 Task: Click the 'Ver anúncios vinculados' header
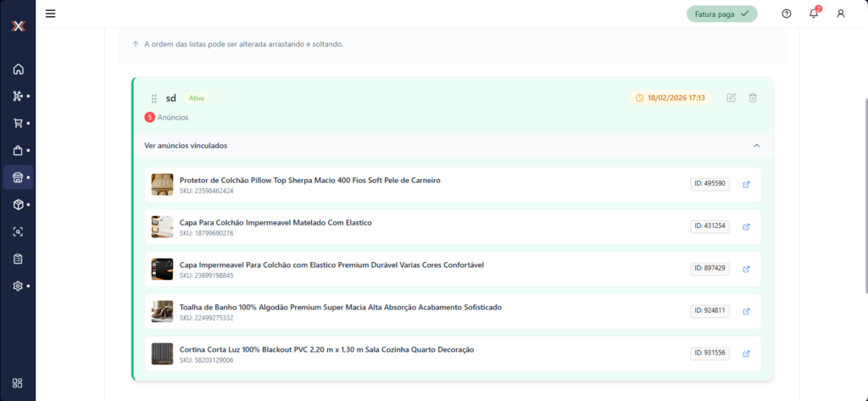[186, 146]
